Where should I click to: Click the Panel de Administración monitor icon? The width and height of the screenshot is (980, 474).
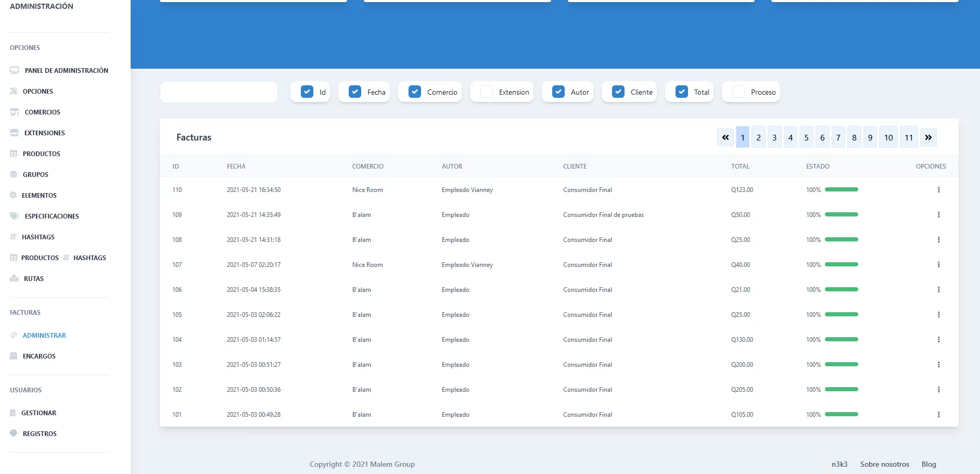(x=15, y=70)
